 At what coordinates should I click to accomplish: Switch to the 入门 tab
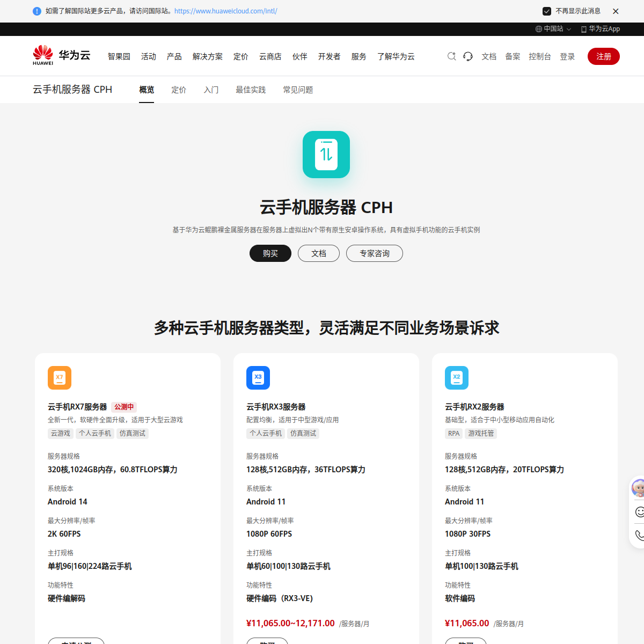click(211, 90)
